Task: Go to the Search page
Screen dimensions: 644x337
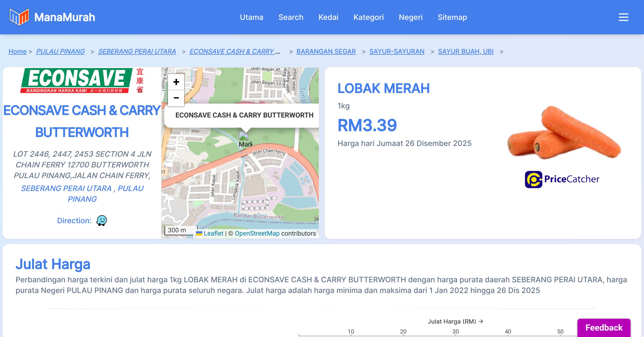Action: click(x=291, y=17)
